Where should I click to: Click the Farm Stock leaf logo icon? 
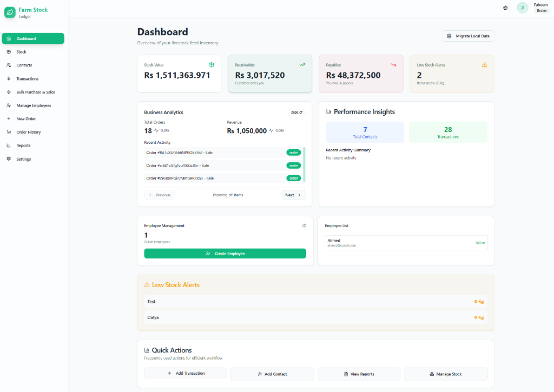[x=10, y=12]
